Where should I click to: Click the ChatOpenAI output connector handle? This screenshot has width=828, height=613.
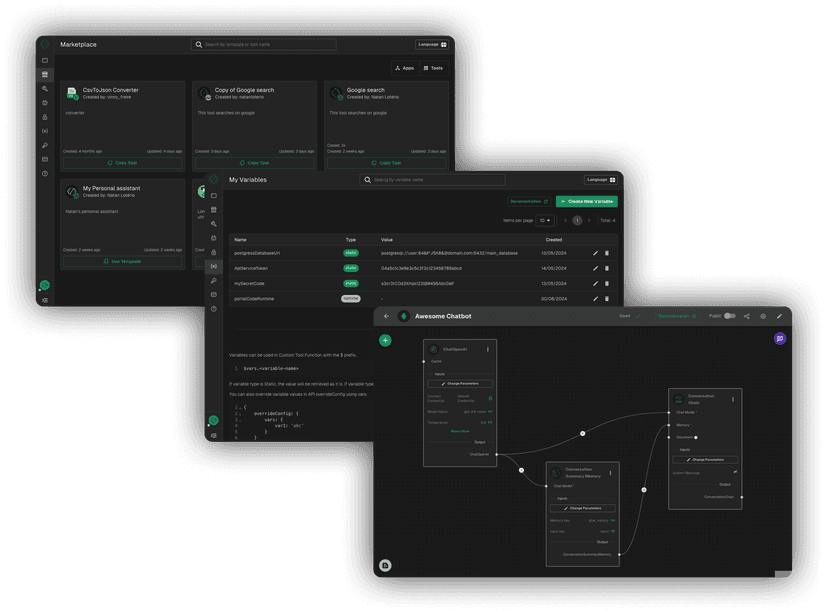(x=497, y=454)
